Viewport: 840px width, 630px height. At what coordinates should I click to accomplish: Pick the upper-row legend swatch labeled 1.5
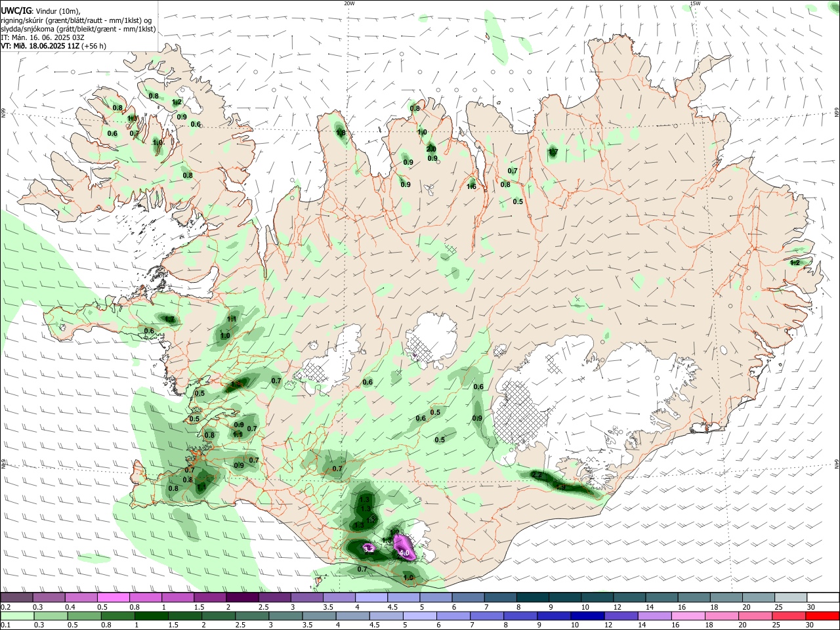click(209, 597)
